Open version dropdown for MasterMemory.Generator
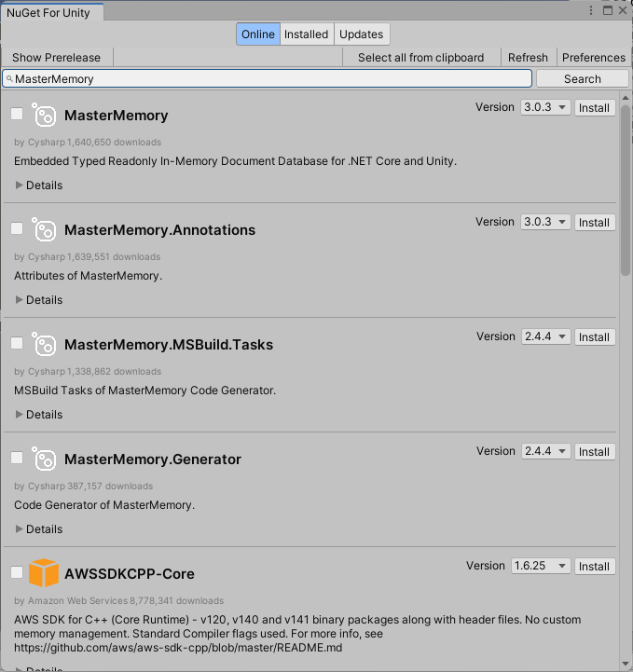 click(545, 451)
